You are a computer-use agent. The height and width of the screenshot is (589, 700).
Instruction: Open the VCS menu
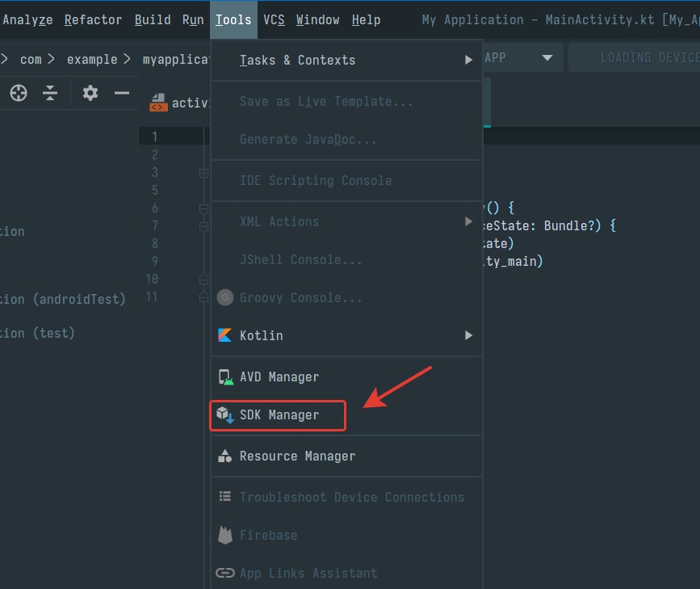tap(274, 20)
